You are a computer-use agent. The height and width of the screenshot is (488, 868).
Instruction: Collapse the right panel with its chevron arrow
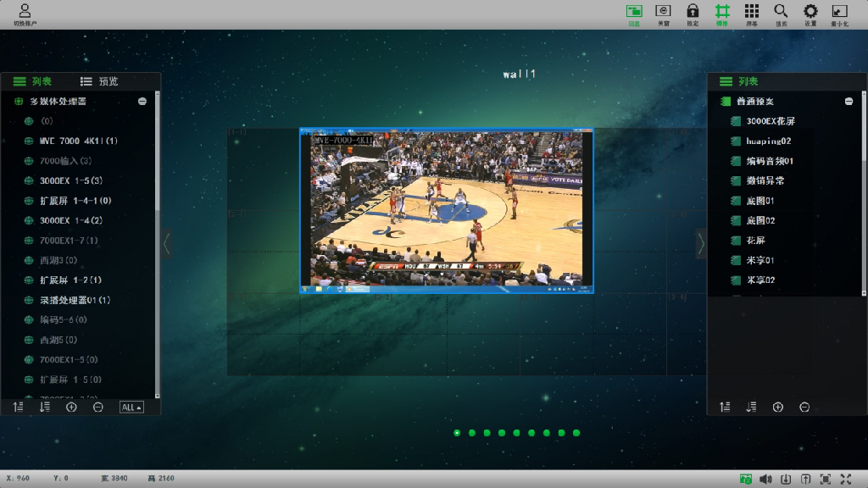point(701,243)
